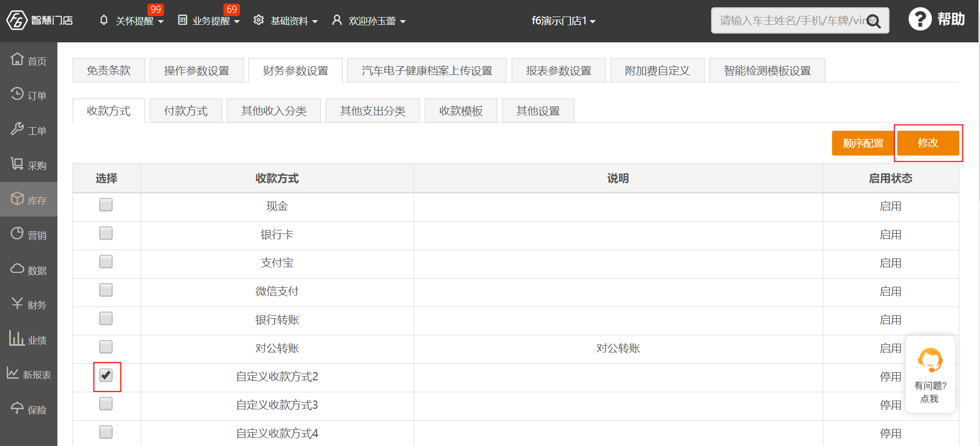The height and width of the screenshot is (446, 980).
Task: Check the 现金 row checkbox
Action: coord(106,205)
